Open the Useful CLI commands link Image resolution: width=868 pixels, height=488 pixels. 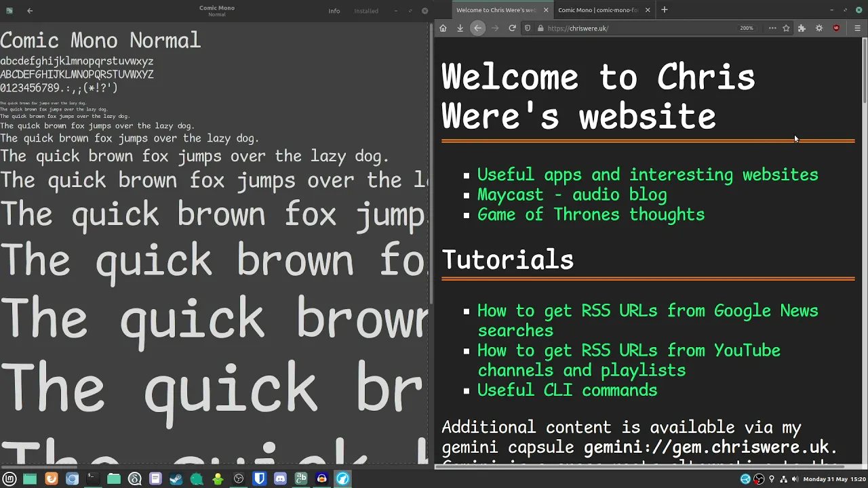[x=568, y=390]
